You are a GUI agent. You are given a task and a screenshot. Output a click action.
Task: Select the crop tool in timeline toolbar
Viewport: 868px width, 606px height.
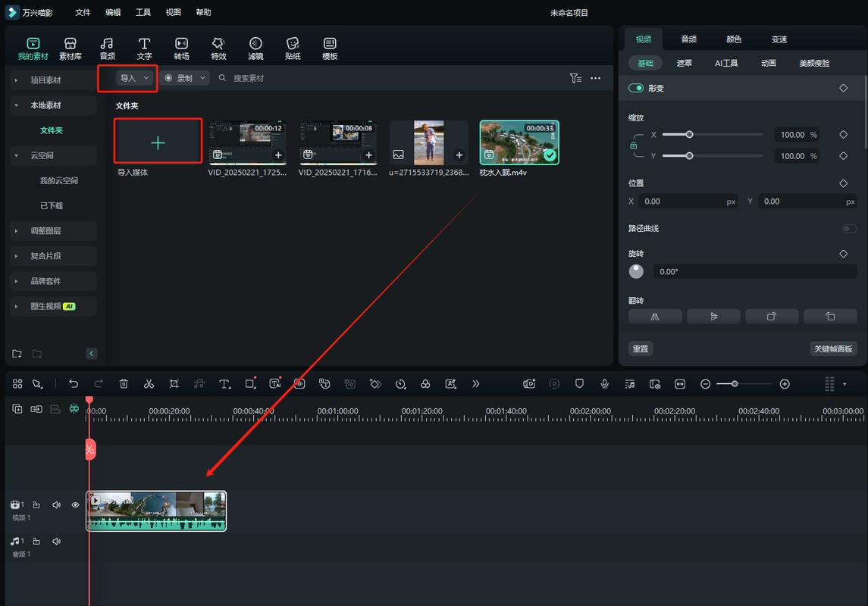174,384
